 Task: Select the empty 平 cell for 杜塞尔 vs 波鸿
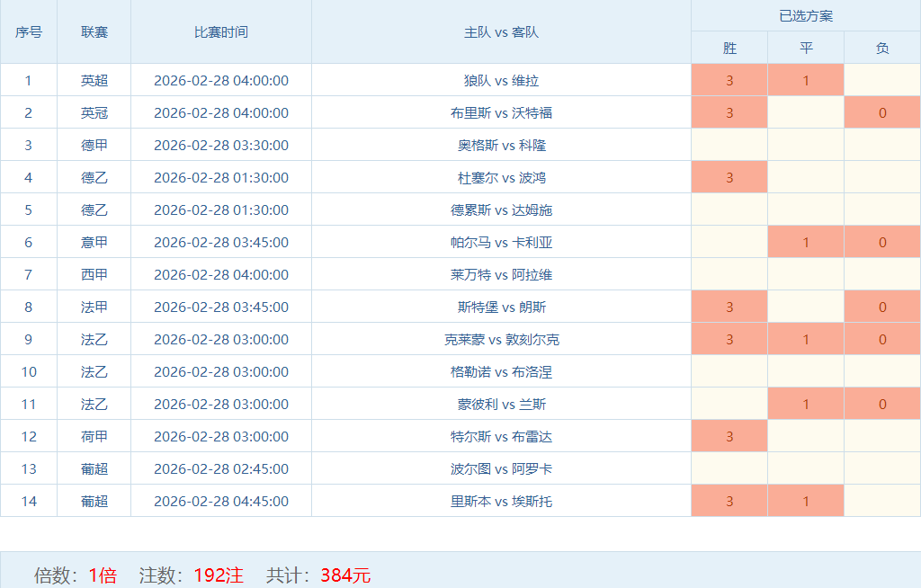point(806,177)
